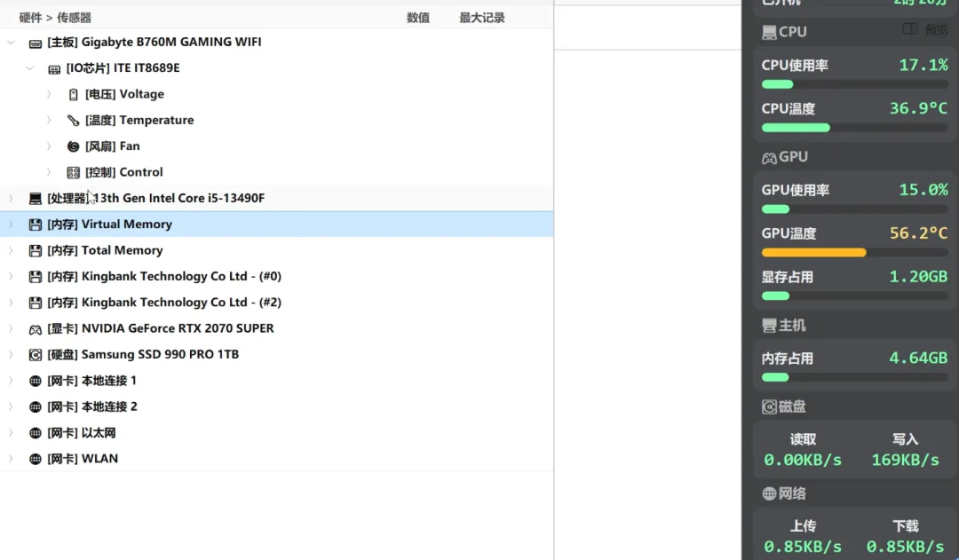Expand the Temperature node chevron
This screenshot has height=560, width=959.
pos(49,121)
